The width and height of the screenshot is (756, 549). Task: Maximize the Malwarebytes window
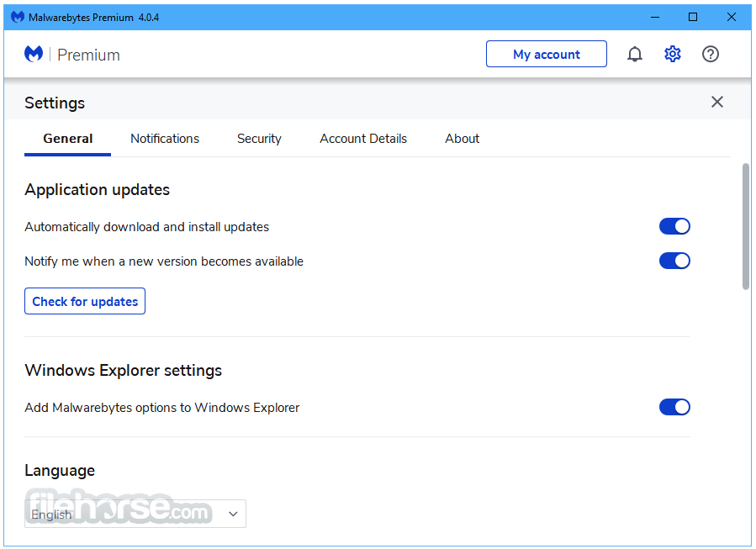[x=693, y=17]
